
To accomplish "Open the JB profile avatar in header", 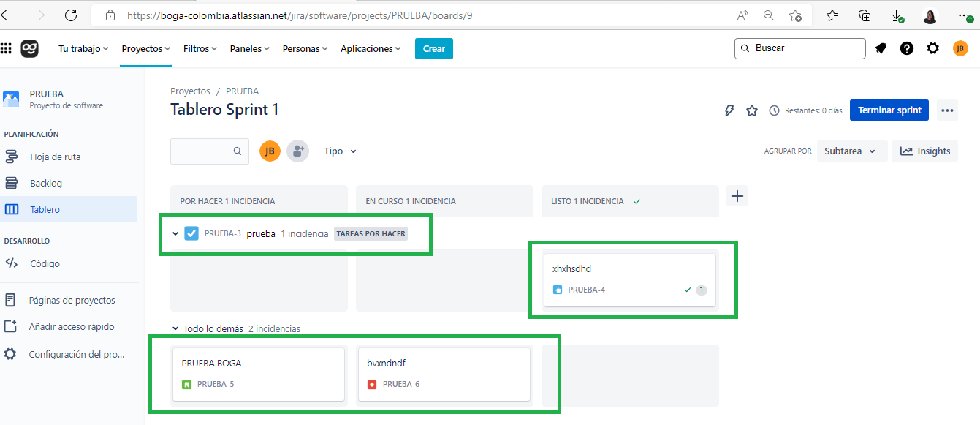I will 960,48.
